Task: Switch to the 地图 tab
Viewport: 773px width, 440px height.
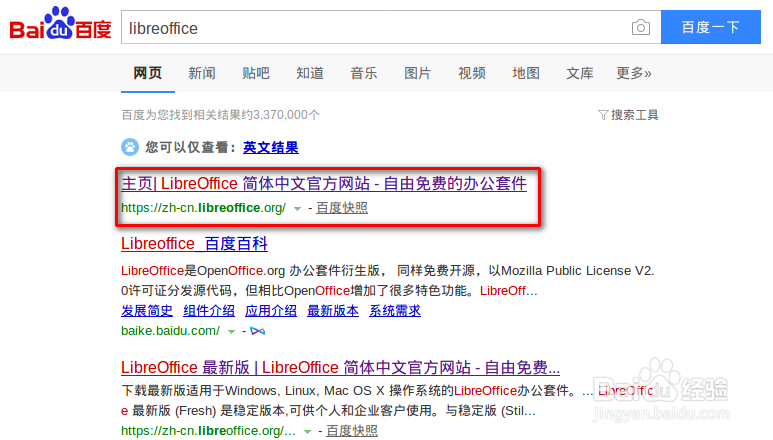Action: pos(526,73)
